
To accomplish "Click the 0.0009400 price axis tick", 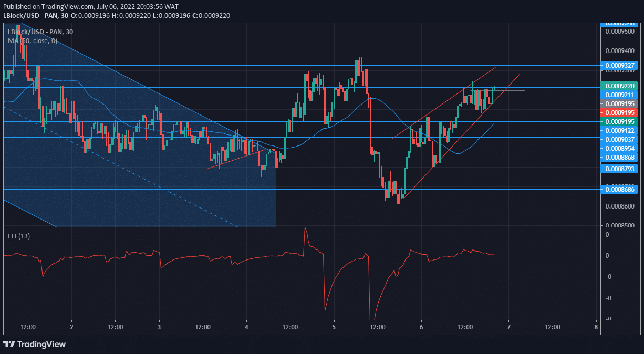I will point(620,51).
